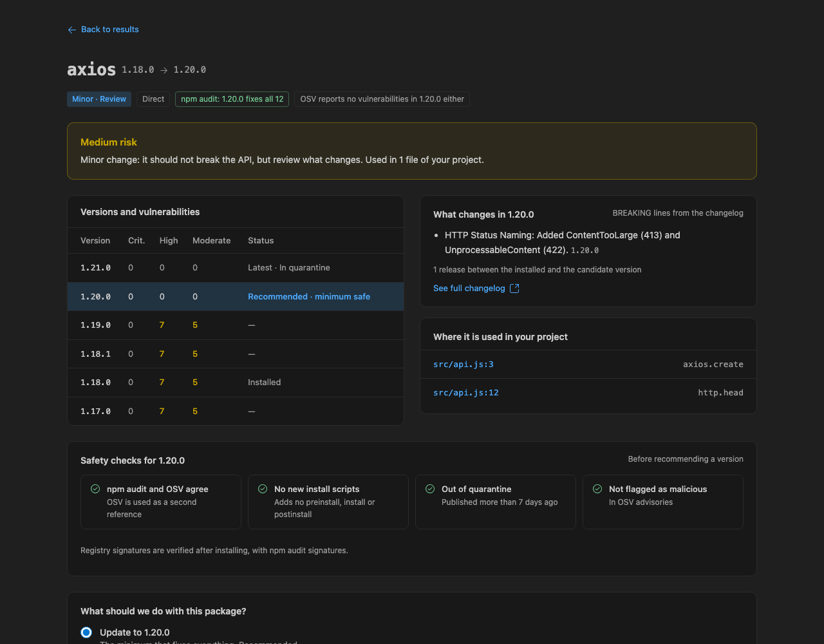Click check icon for npm audit and OSV agree
Screen dimensions: 824x644
tap(95, 489)
